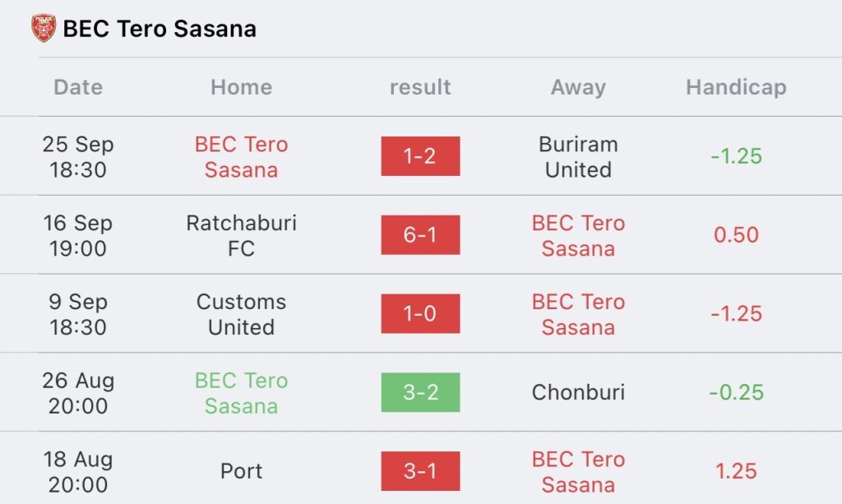Select the Away column header
842x504 pixels.
578,87
